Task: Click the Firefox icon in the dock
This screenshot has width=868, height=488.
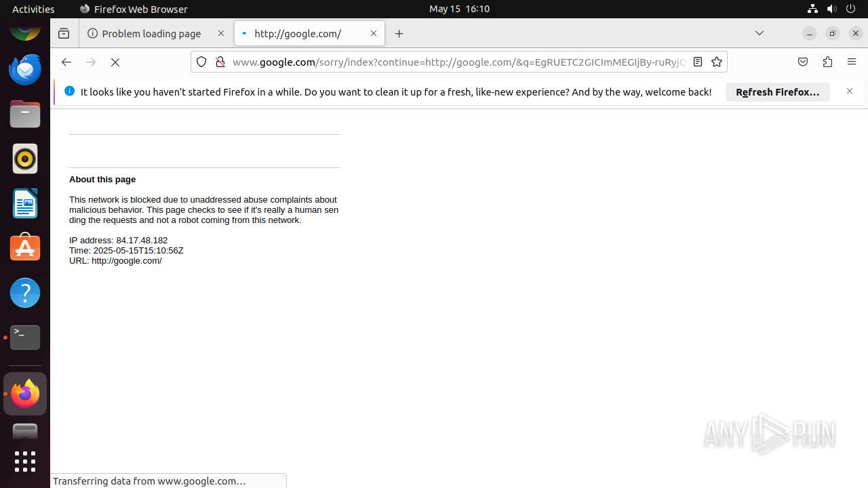Action: click(x=25, y=394)
